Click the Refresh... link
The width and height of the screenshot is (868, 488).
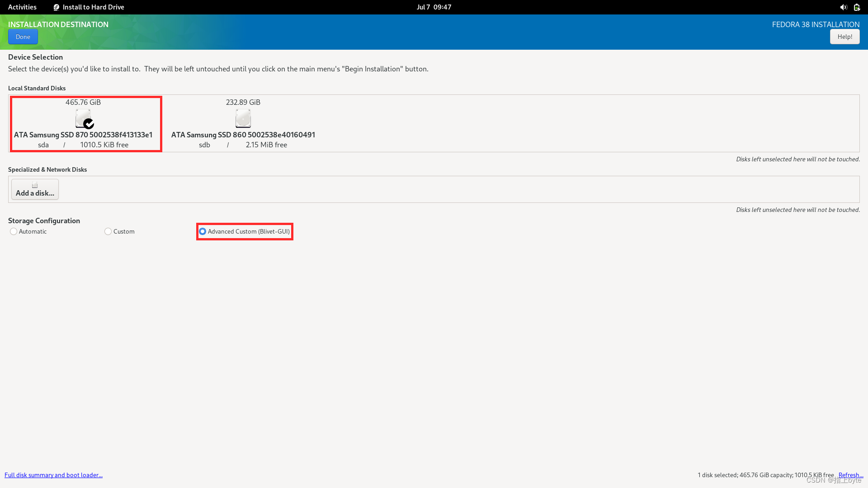(x=850, y=475)
